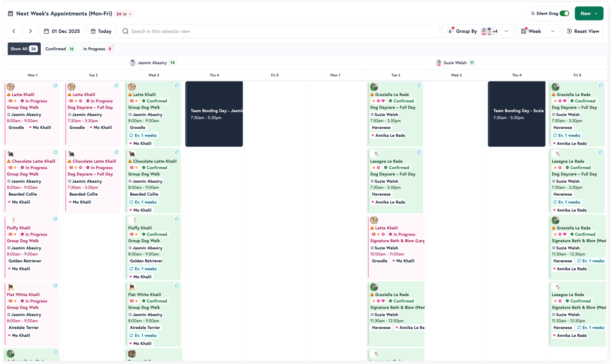Click the magnifier icon in the search bar
This screenshot has width=611, height=364.
[126, 31]
